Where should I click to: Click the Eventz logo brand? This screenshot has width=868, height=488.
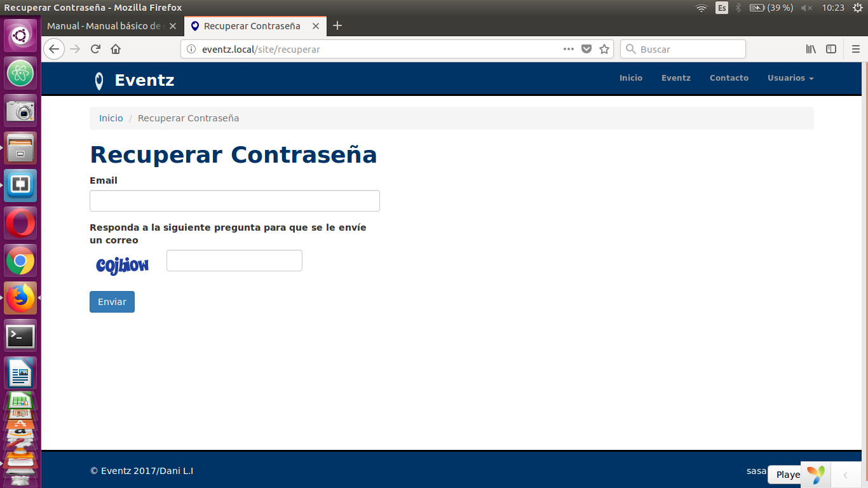134,80
